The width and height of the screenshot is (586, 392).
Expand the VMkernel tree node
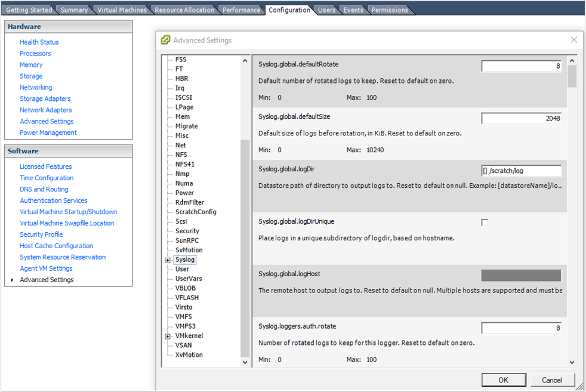[x=168, y=335]
